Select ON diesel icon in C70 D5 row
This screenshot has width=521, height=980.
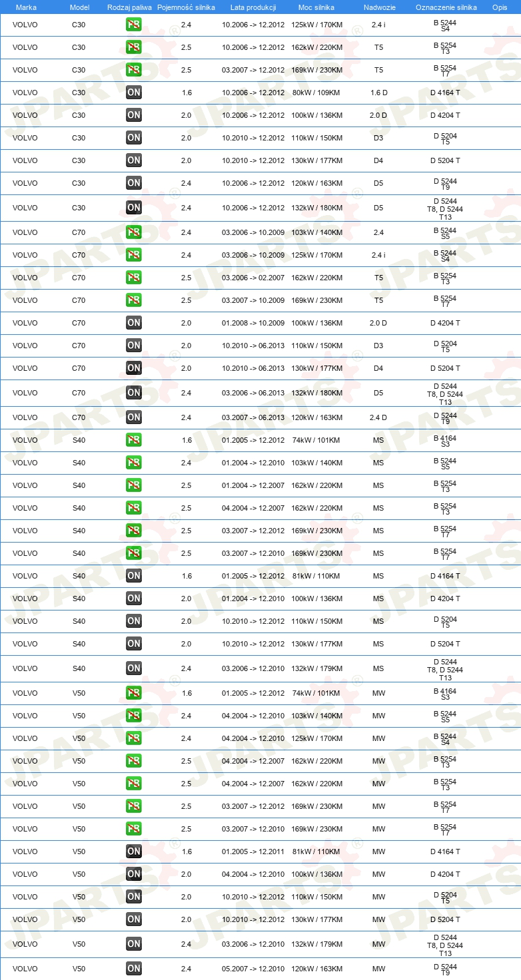click(134, 393)
